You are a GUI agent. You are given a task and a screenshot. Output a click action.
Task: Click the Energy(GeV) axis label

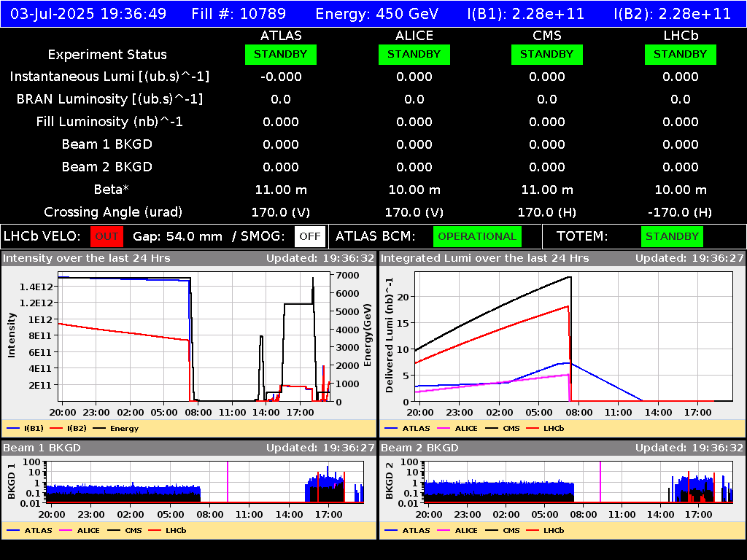368,335
